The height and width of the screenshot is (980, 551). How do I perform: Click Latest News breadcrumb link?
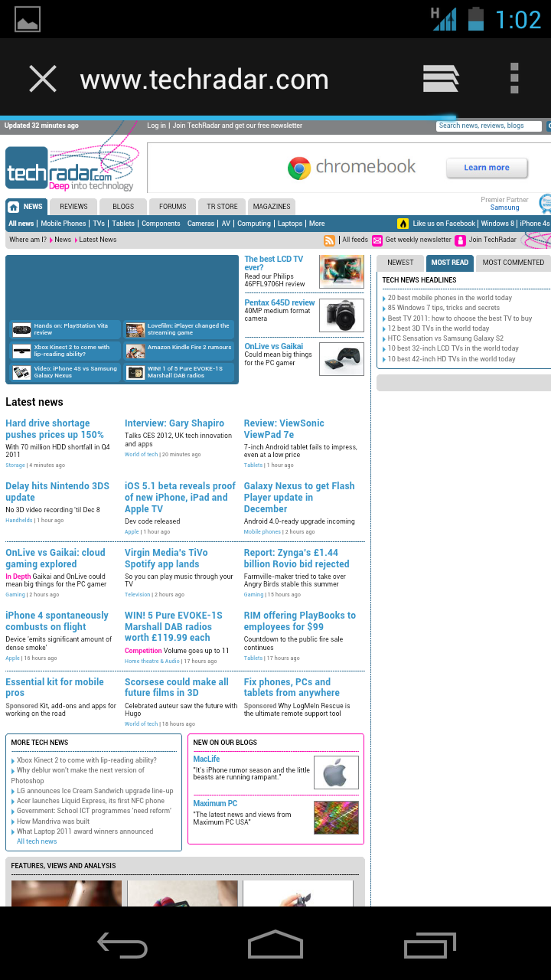click(x=98, y=240)
